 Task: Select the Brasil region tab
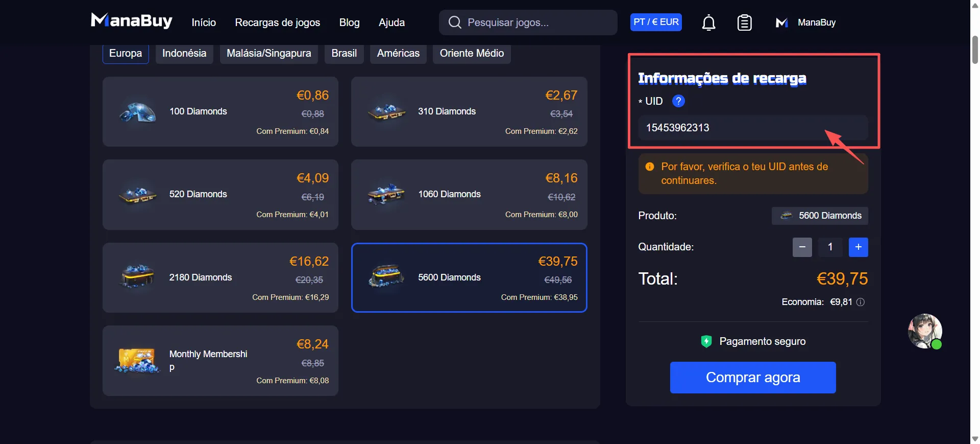(x=344, y=54)
